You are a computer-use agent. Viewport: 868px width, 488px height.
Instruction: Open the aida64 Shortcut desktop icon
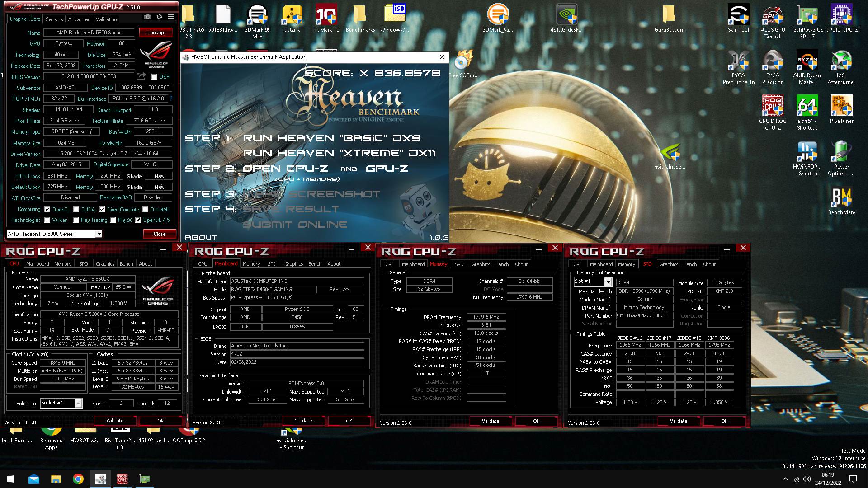coord(807,113)
